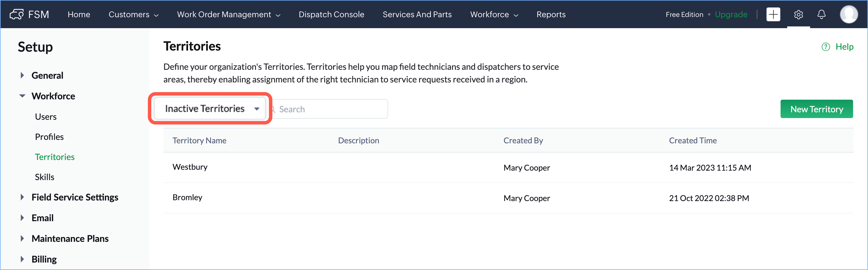This screenshot has width=868, height=270.
Task: Click the Help question mark icon
Action: coord(826,47)
